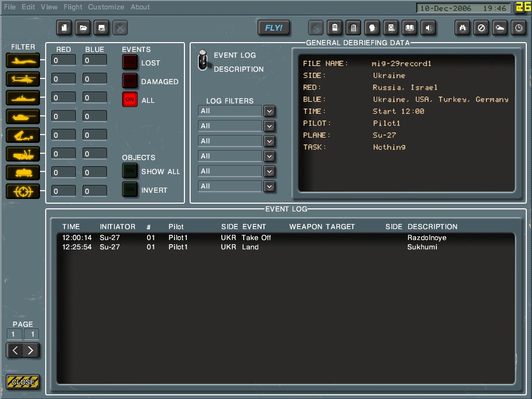Click the yellow 26 corner indicator
532x399 pixels.
coord(523,7)
